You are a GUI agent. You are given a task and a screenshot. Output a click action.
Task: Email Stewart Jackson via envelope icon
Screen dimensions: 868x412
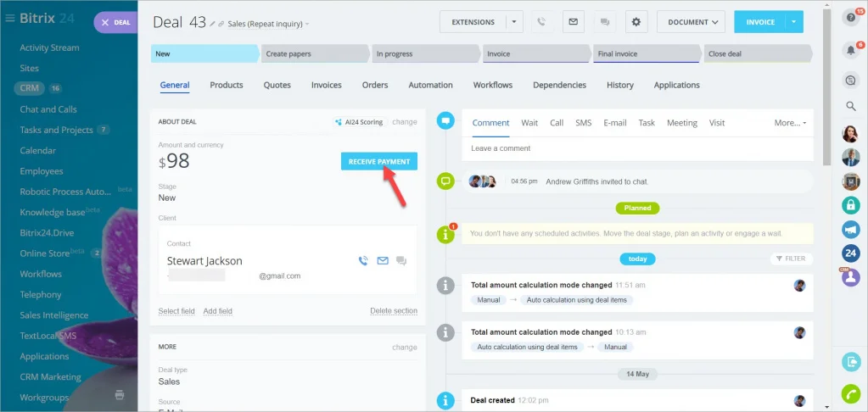tap(383, 261)
